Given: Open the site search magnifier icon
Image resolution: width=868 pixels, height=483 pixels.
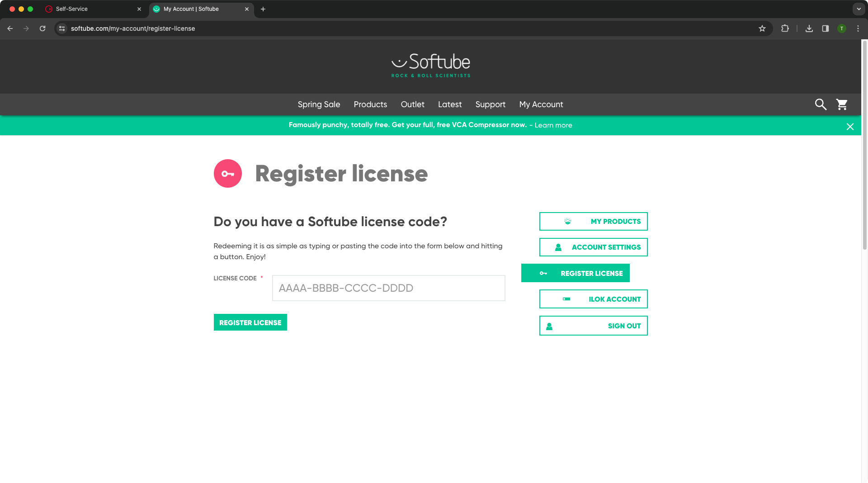Looking at the screenshot, I should coord(821,104).
